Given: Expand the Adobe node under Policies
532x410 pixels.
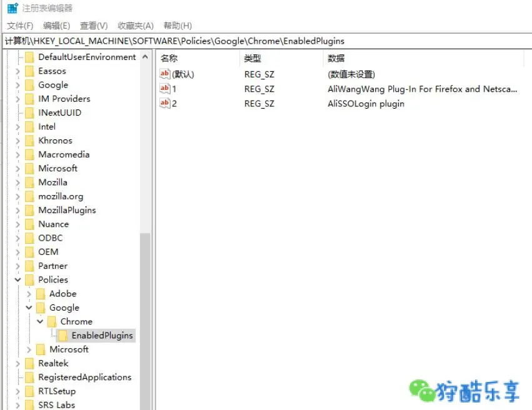Looking at the screenshot, I should click(x=29, y=294).
